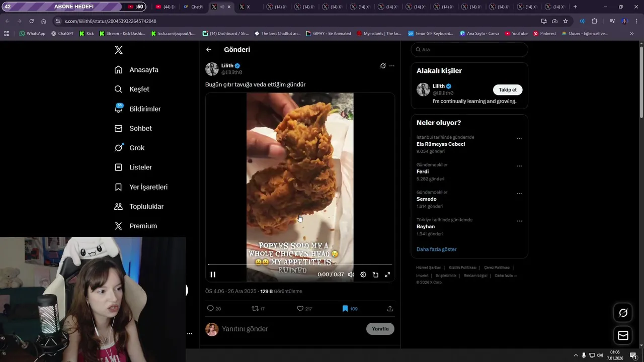This screenshot has height=362, width=644.
Task: Reply using the comment icon with 20
Action: coord(214,309)
